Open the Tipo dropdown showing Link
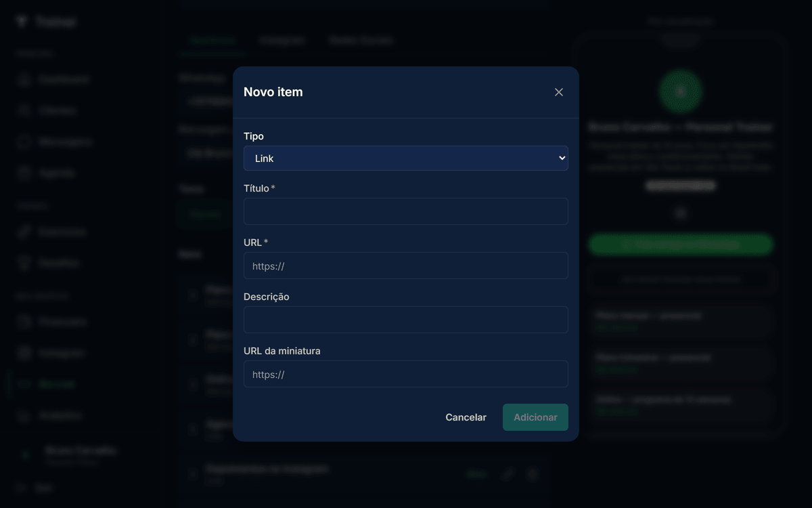Screen dimensions: 812x508 406,158
